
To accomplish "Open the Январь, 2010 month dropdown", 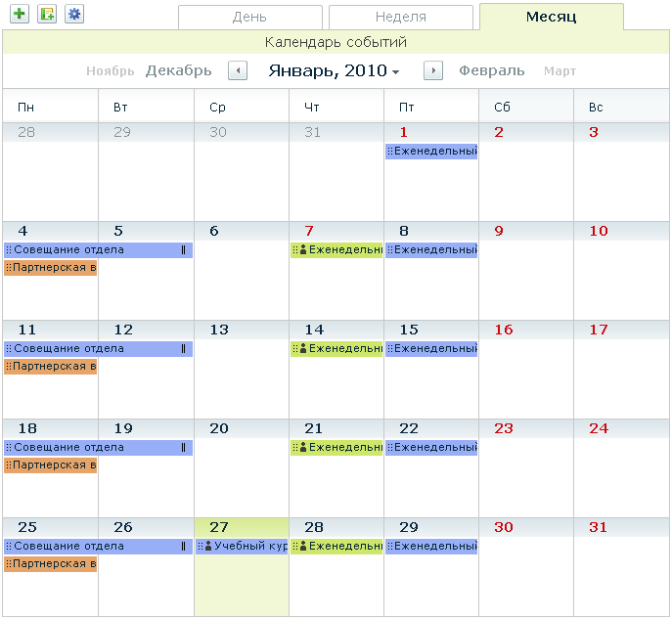I will point(334,71).
